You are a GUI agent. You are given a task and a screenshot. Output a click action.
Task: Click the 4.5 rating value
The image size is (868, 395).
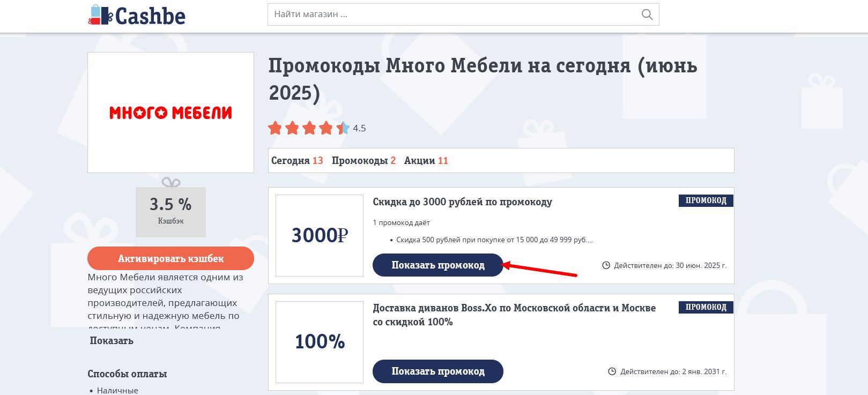[x=359, y=128]
